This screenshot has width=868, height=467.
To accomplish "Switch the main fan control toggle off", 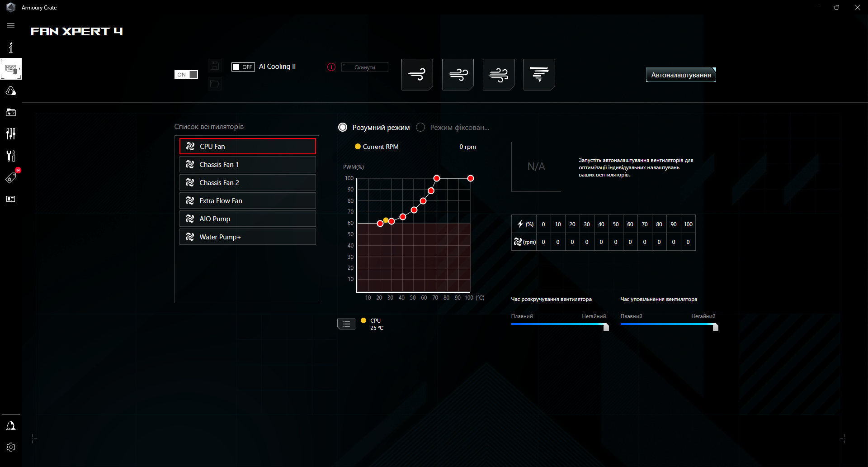I will click(186, 74).
